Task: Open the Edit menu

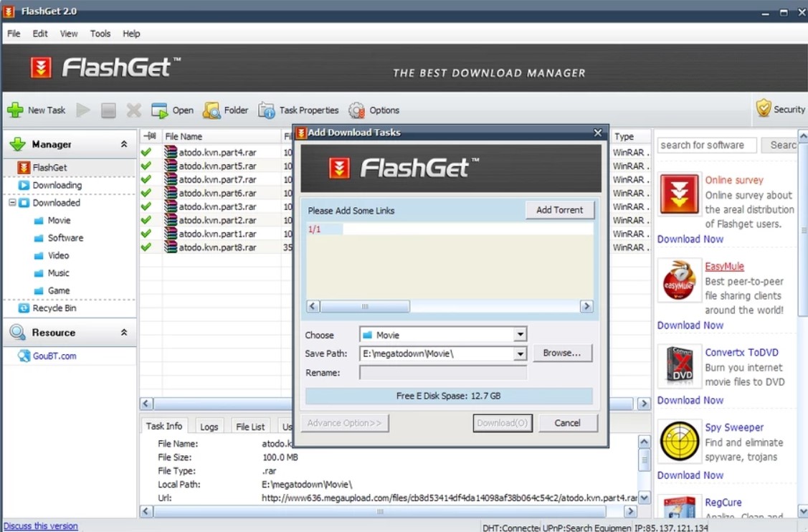Action: pos(40,34)
